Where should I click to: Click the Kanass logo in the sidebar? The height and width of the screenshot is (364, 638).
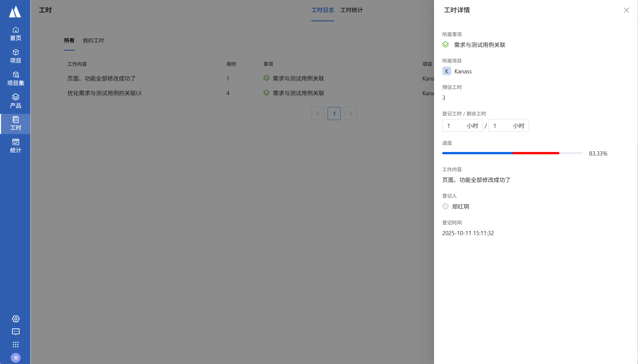(x=15, y=11)
